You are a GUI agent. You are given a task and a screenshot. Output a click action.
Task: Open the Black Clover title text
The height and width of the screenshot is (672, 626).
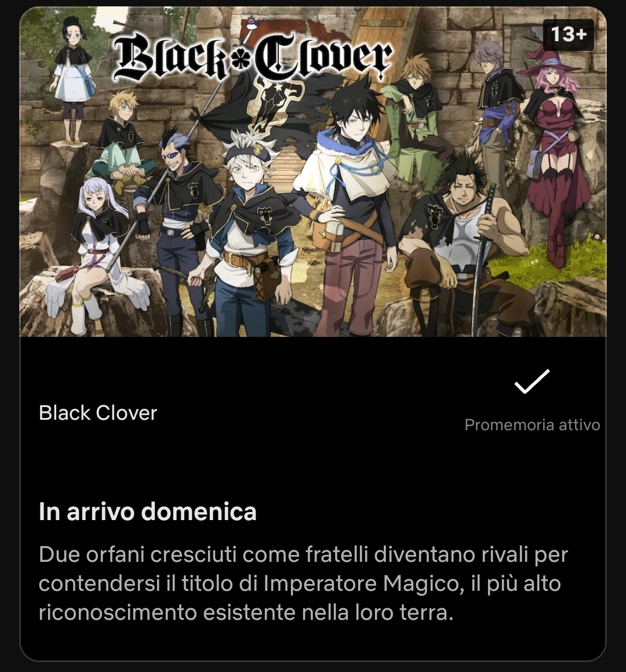point(98,413)
